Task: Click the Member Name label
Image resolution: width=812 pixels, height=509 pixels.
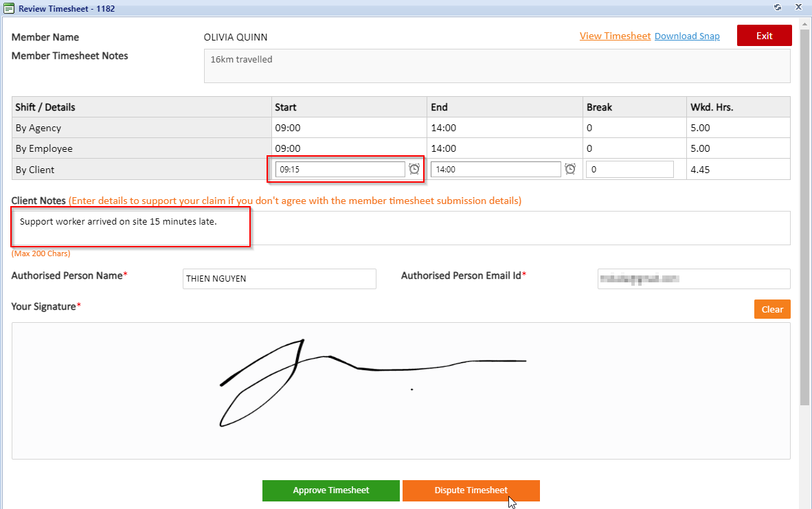Action: coord(45,37)
